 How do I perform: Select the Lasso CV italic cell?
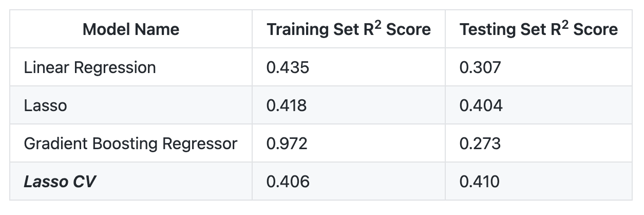point(60,182)
